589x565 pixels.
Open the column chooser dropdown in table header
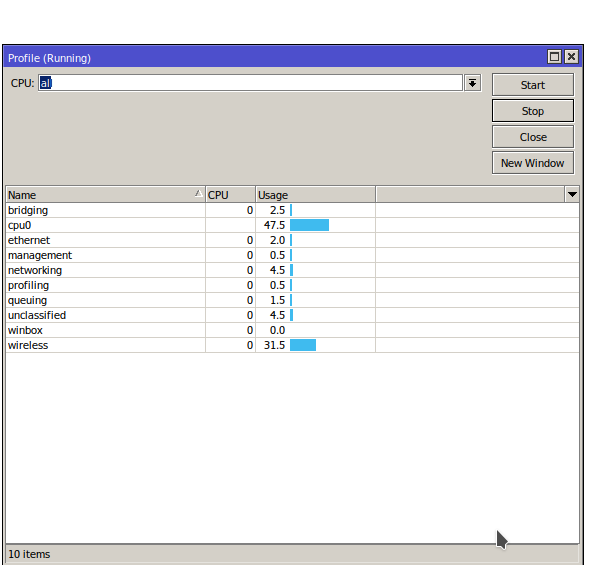pos(572,195)
